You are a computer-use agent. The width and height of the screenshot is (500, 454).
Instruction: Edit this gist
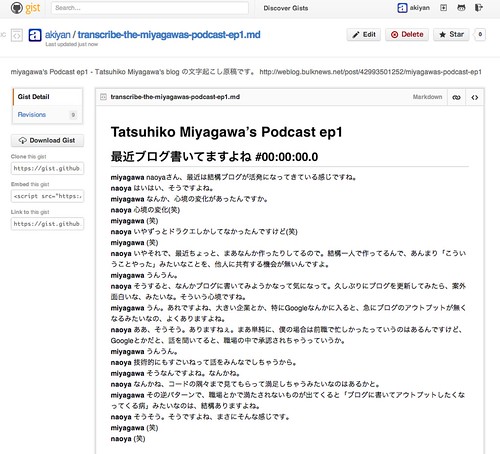coord(364,34)
